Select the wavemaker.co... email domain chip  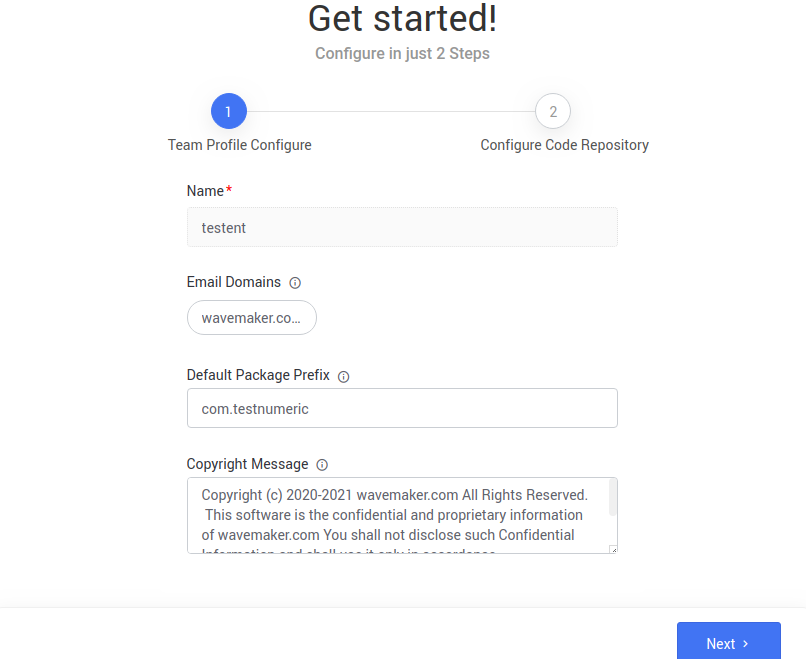(252, 318)
